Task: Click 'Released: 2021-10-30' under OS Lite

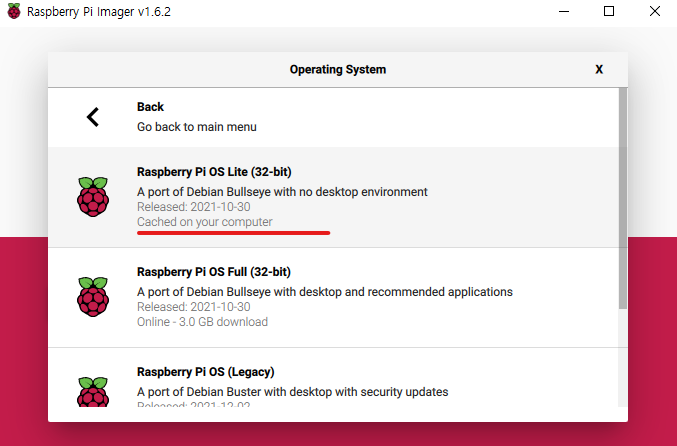Action: (193, 207)
